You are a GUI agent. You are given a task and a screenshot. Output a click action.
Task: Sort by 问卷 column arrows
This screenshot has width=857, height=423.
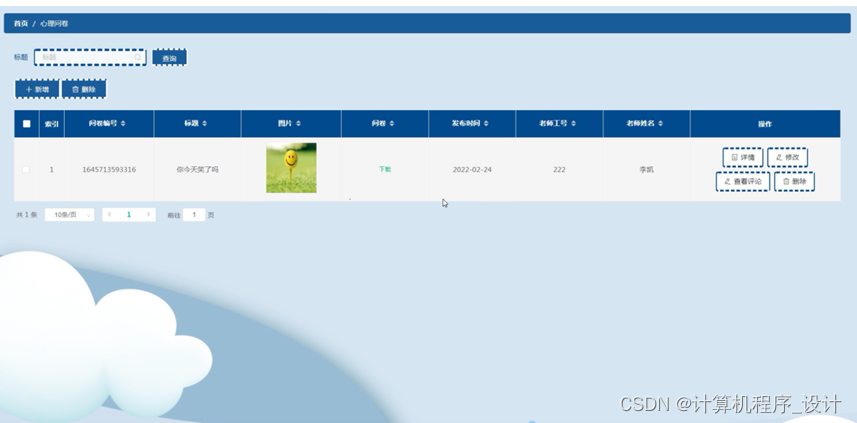tap(392, 124)
